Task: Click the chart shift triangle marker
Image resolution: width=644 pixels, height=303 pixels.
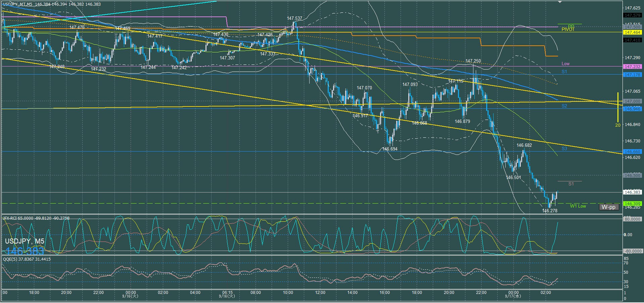Action: click(560, 2)
